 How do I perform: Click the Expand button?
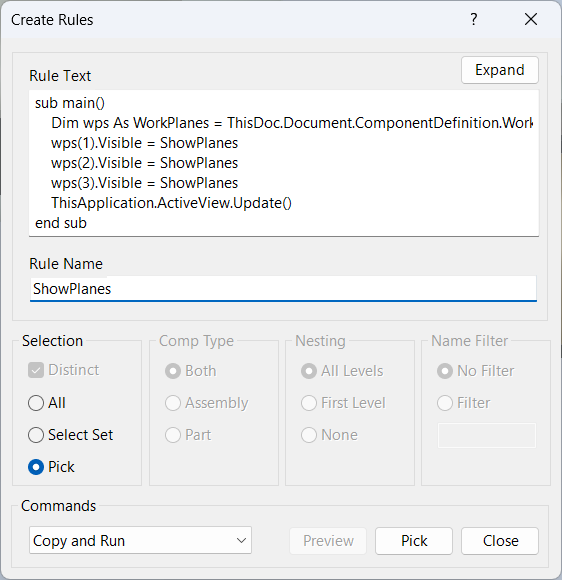point(499,70)
